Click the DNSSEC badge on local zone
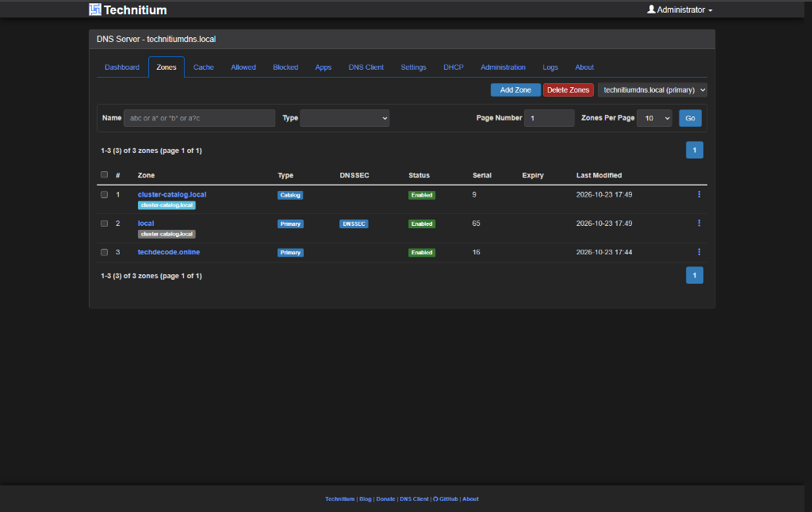 tap(354, 224)
